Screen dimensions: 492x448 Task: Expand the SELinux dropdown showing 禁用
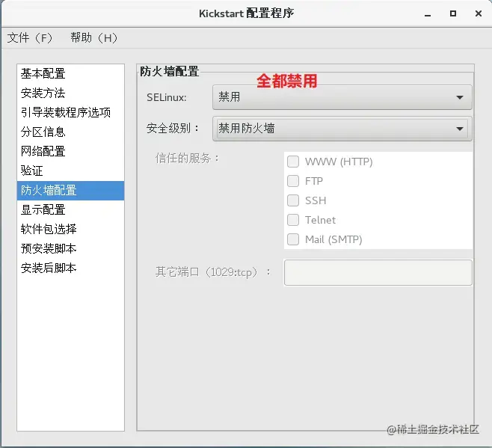coord(342,97)
